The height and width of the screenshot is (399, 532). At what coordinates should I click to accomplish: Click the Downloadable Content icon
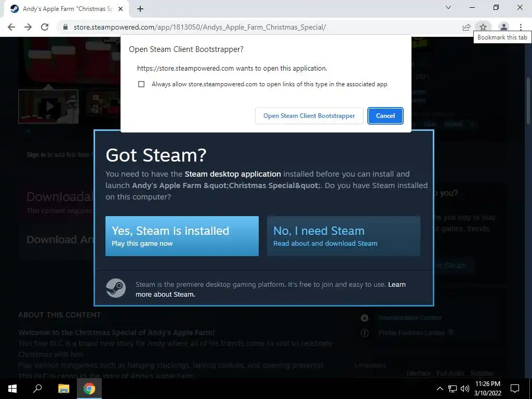[x=364, y=318]
